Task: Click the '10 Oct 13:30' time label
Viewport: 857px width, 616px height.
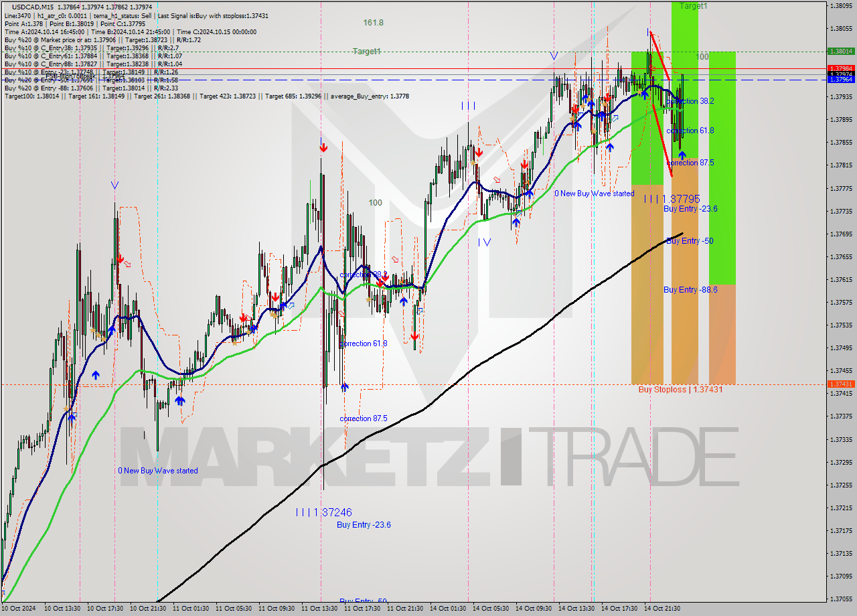Action: tap(63, 609)
